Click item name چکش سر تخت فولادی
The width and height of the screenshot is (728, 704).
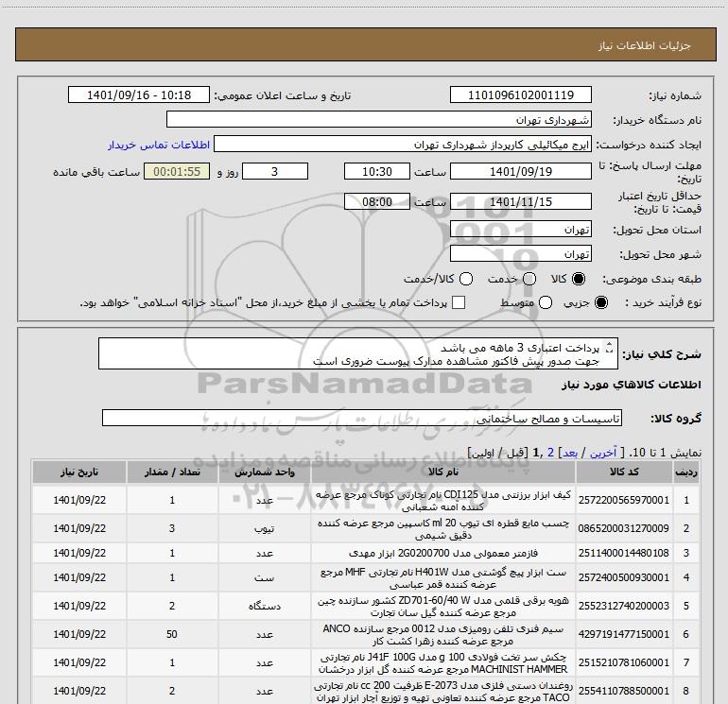[443, 662]
